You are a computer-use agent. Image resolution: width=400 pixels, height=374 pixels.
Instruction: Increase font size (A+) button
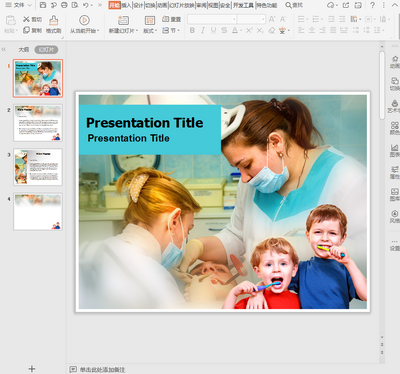click(272, 19)
